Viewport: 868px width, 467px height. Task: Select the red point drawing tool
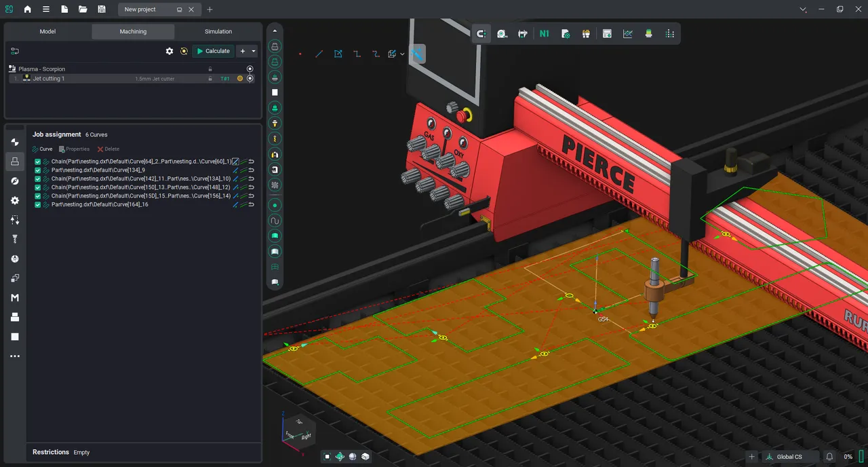(300, 54)
